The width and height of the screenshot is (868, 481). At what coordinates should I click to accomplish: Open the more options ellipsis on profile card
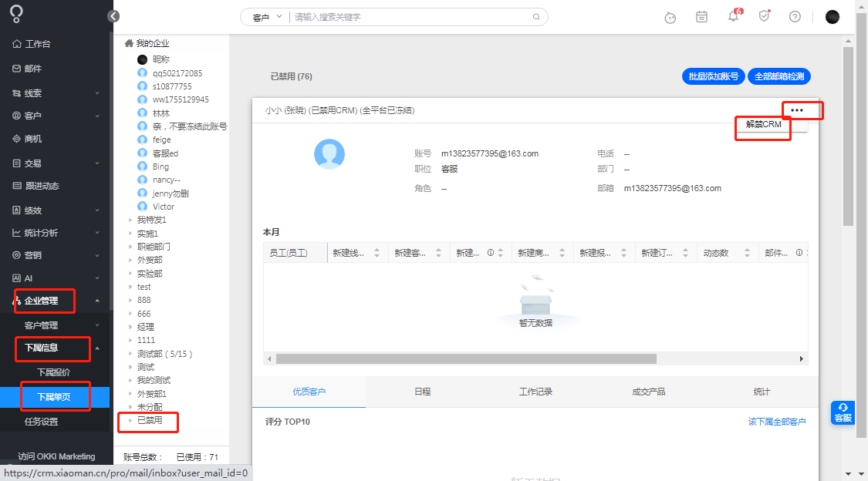tap(797, 109)
